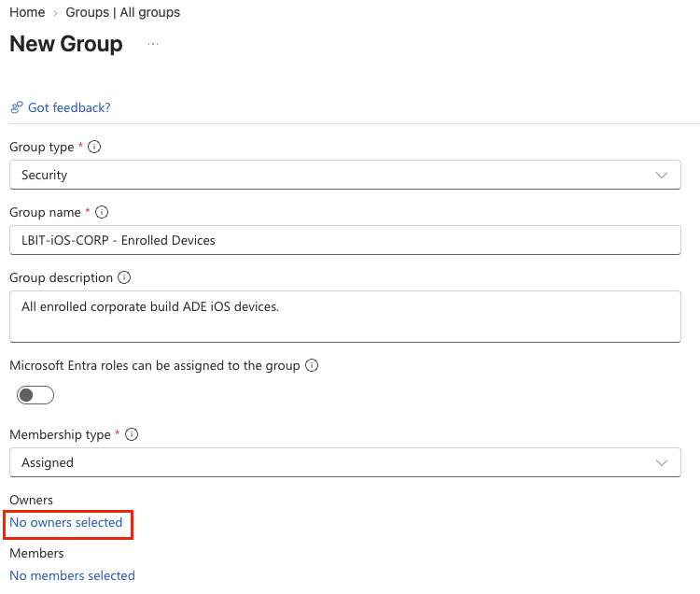This screenshot has width=700, height=594.
Task: Click Microsoft Entra roles can be assigned label
Action: pyautogui.click(x=155, y=366)
